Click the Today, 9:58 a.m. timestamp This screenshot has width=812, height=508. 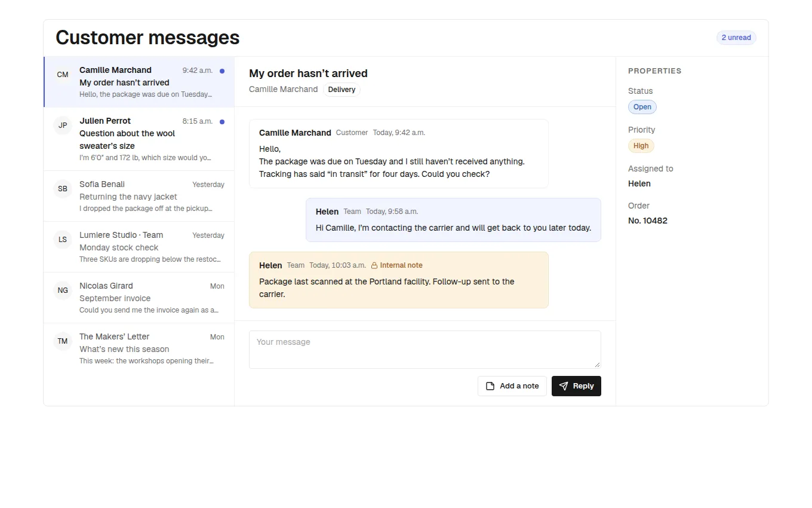[x=392, y=212]
